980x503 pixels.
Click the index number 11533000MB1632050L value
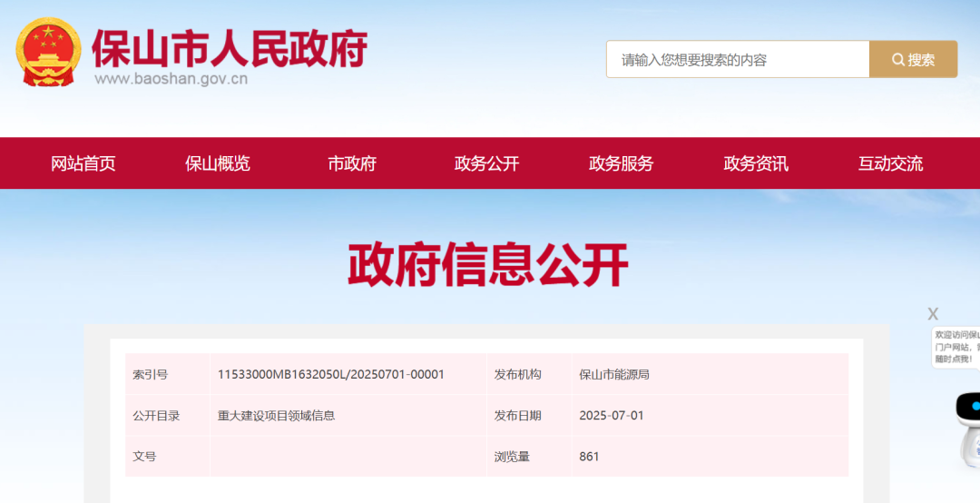[331, 374]
